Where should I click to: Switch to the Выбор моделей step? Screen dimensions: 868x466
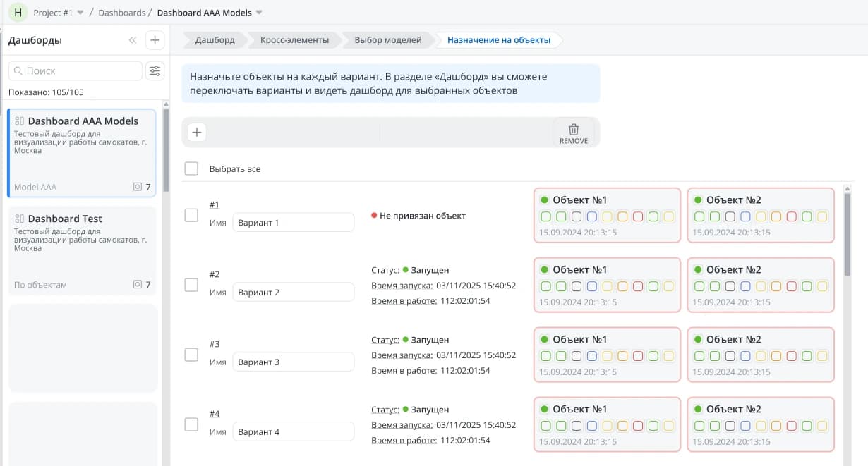tap(387, 40)
